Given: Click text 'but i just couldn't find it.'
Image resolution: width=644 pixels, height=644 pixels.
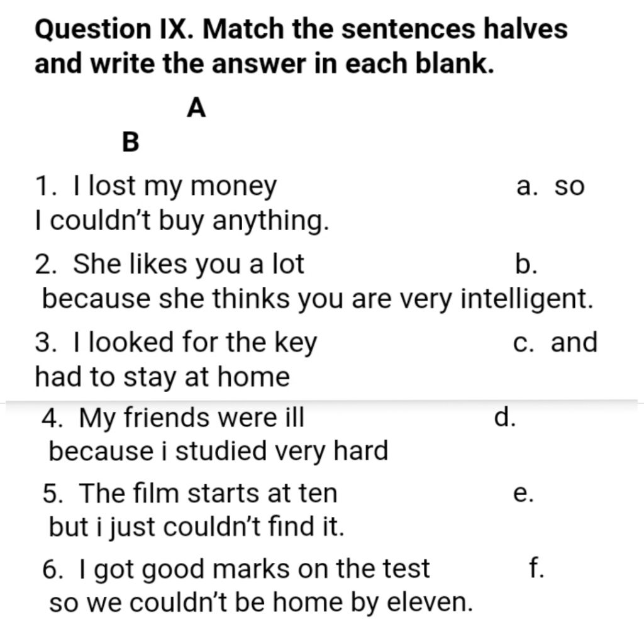Looking at the screenshot, I should (197, 528).
